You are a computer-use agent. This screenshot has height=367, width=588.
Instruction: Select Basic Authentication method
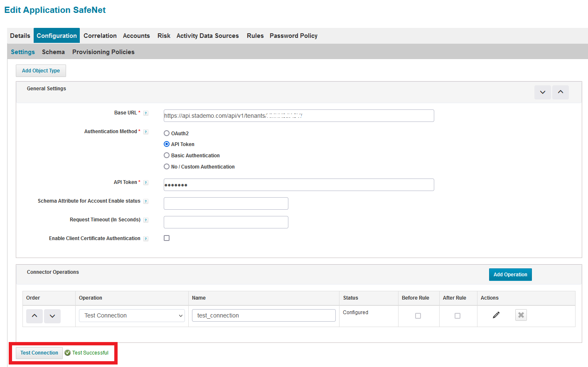pyautogui.click(x=167, y=156)
